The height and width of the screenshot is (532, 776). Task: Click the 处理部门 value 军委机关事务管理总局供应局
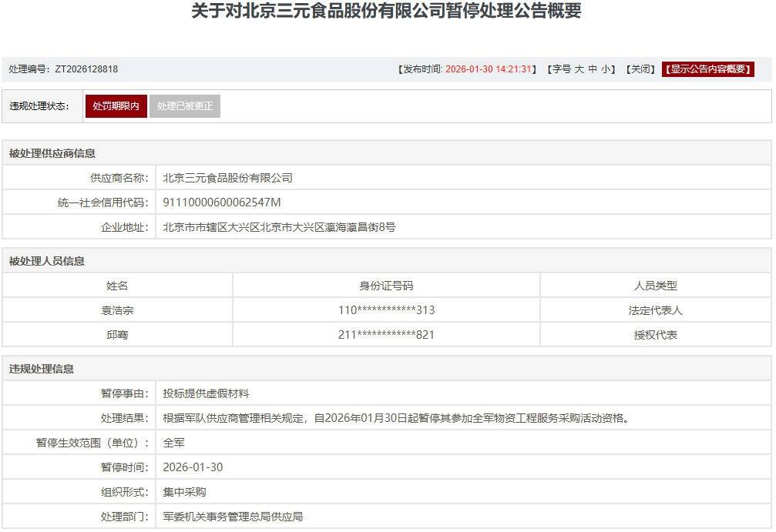[x=233, y=517]
